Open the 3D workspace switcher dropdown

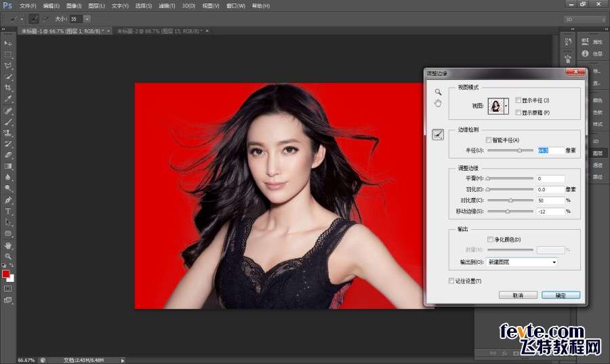pos(585,19)
